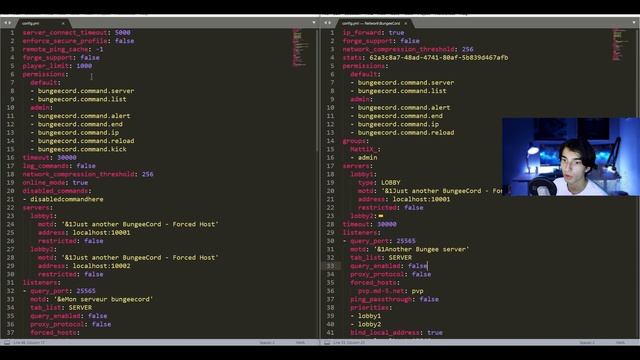Click line number 16 in left pane gutter
640x360 pixels.
coord(10,158)
